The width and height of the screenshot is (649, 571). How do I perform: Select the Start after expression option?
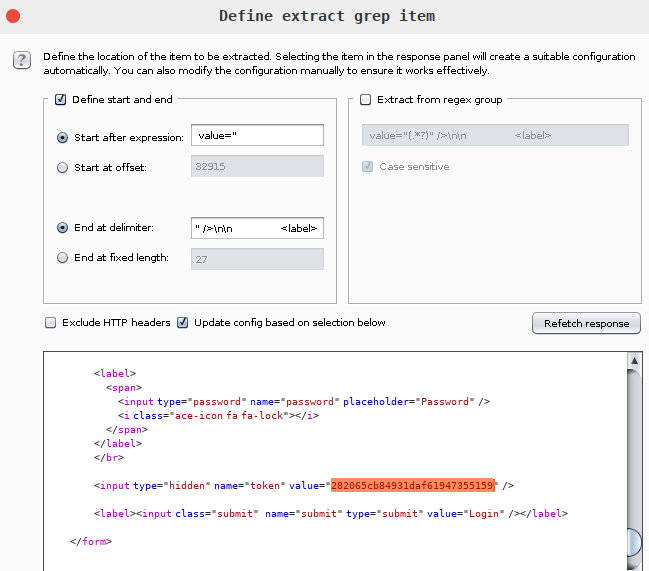click(63, 137)
